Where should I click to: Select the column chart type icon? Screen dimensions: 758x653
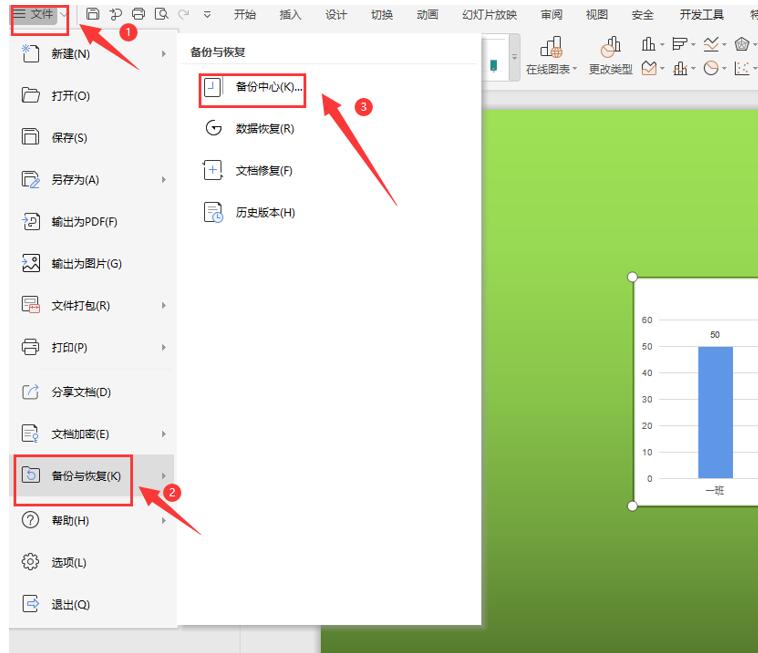coord(648,44)
